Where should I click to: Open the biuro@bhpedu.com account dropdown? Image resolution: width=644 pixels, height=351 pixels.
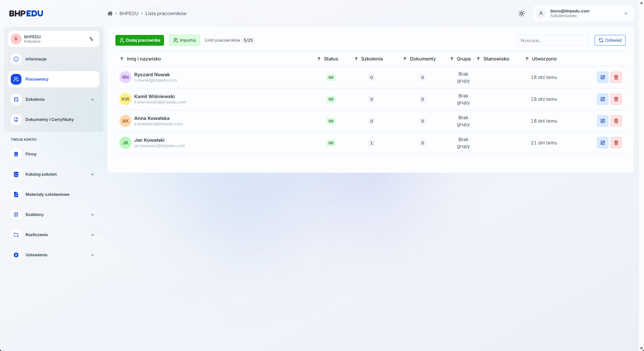pos(626,13)
